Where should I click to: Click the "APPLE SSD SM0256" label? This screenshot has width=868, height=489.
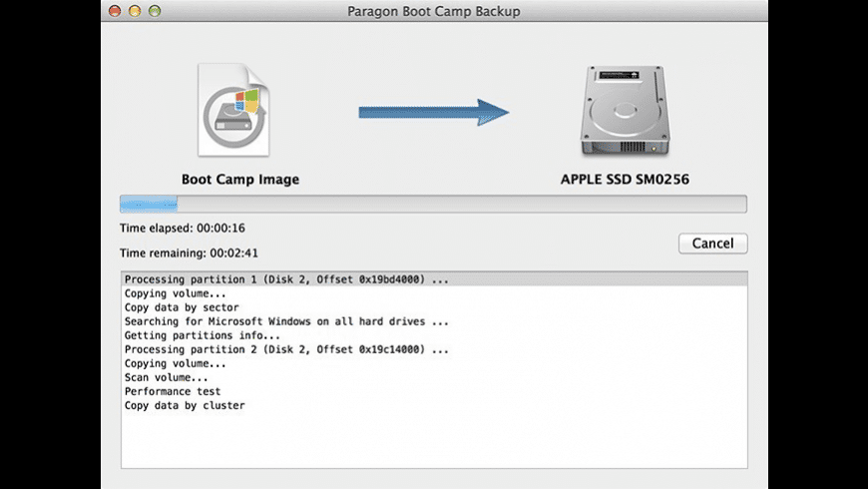[625, 181]
